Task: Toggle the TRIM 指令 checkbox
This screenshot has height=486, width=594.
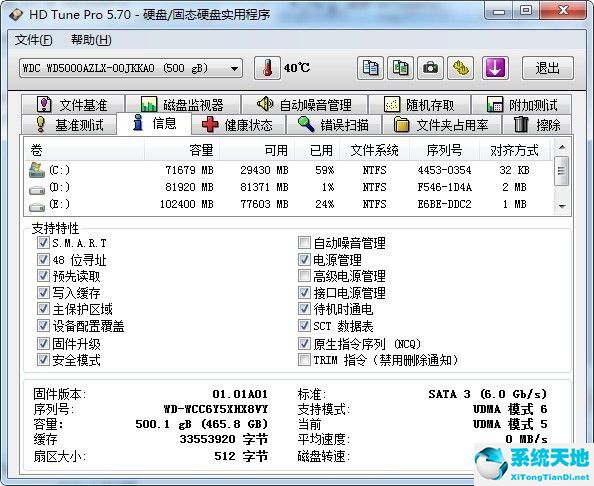Action: [x=304, y=359]
